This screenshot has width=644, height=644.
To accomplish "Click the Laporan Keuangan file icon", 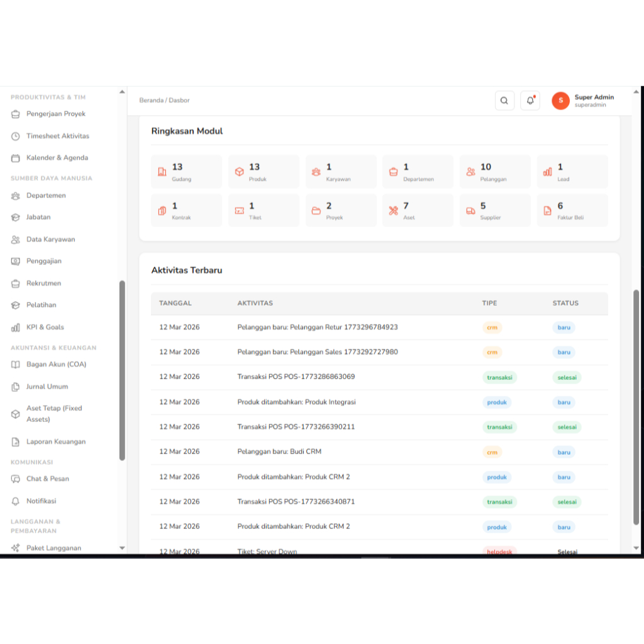I will click(x=16, y=442).
